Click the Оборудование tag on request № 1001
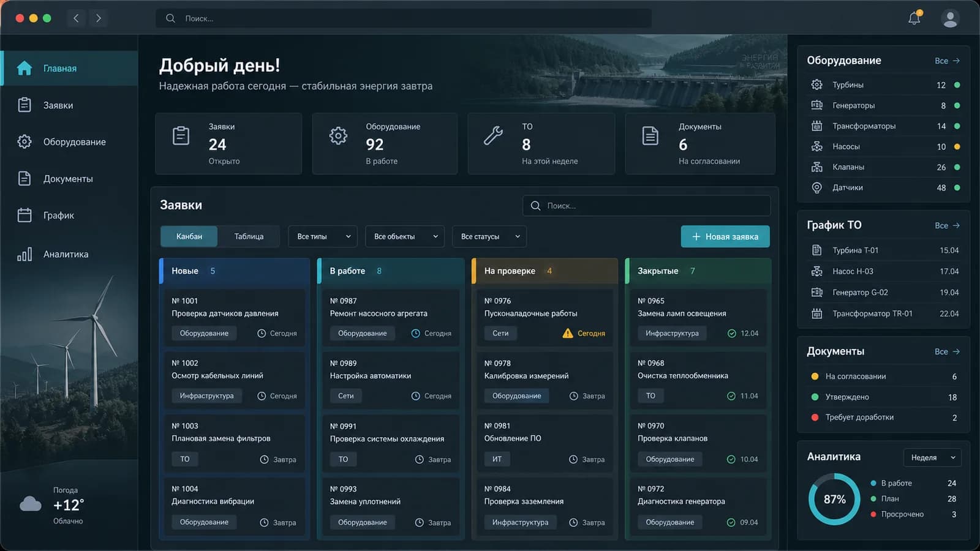This screenshot has height=551, width=980. (x=204, y=333)
